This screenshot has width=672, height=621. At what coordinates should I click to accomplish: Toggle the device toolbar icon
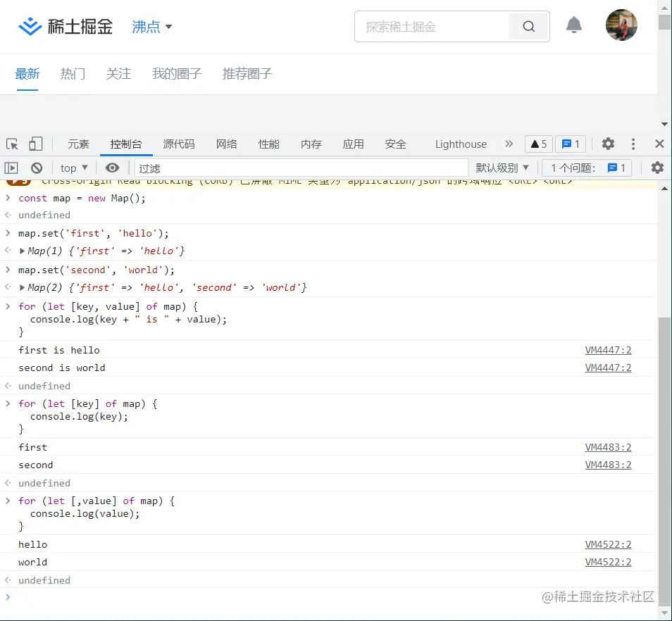coord(35,144)
